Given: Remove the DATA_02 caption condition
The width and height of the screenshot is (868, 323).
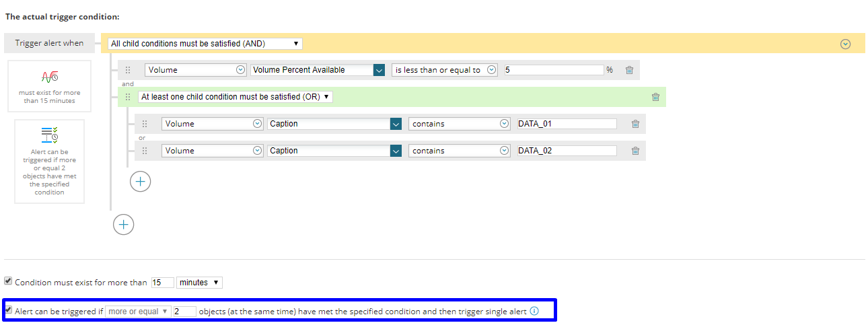Looking at the screenshot, I should pos(635,151).
